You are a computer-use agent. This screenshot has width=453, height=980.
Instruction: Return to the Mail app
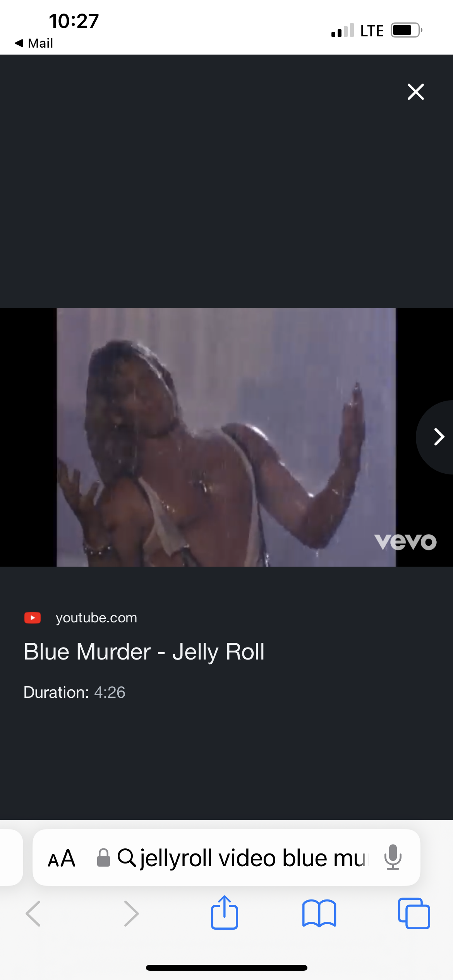click(x=34, y=43)
